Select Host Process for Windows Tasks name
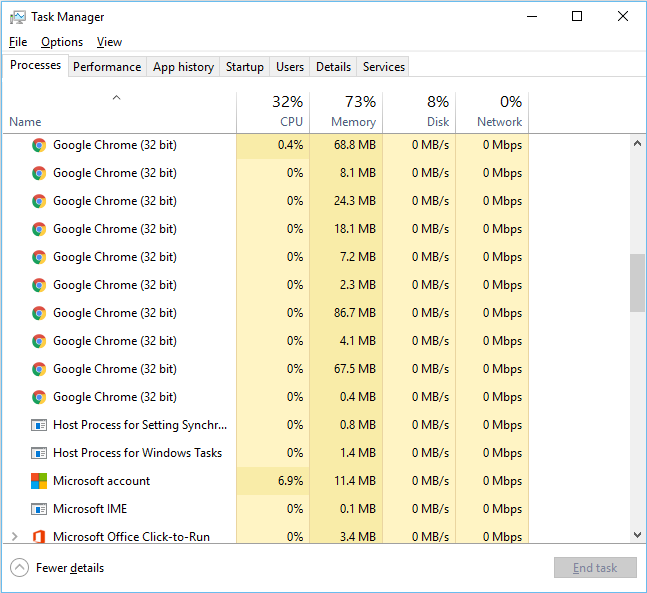The width and height of the screenshot is (647, 593). (137, 453)
